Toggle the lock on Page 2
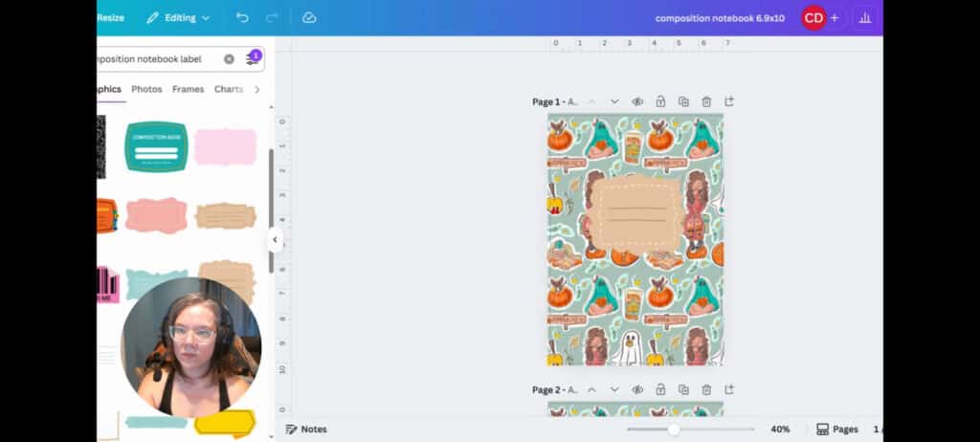Screen dimensions: 980x442 [660, 390]
